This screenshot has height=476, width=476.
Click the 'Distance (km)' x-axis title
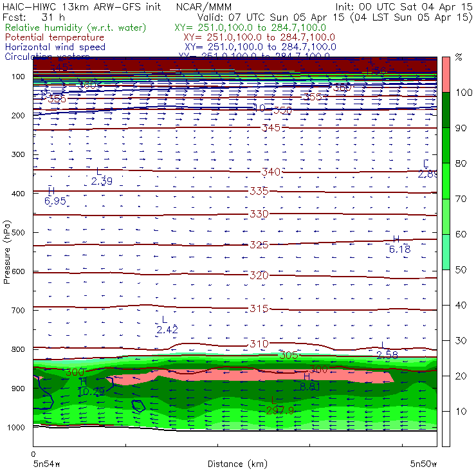237,464
